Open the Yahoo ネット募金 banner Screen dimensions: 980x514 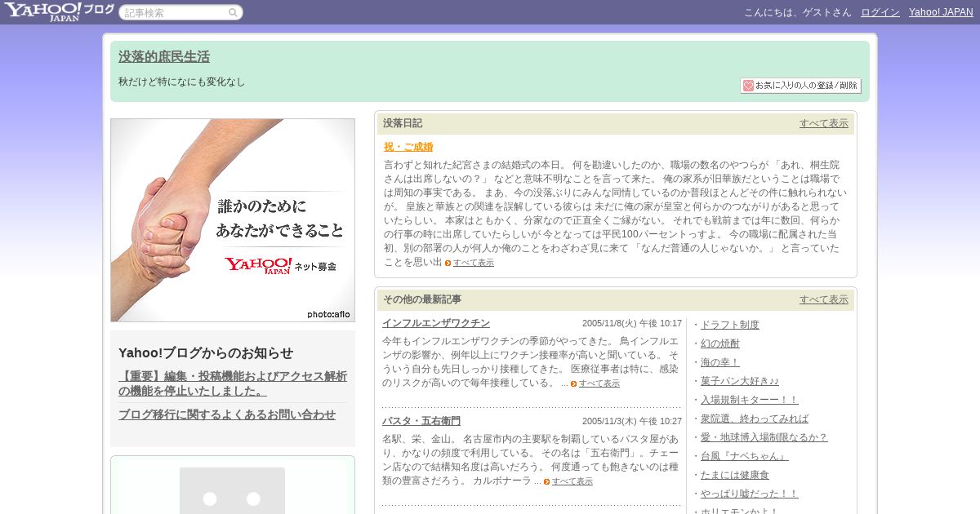233,220
